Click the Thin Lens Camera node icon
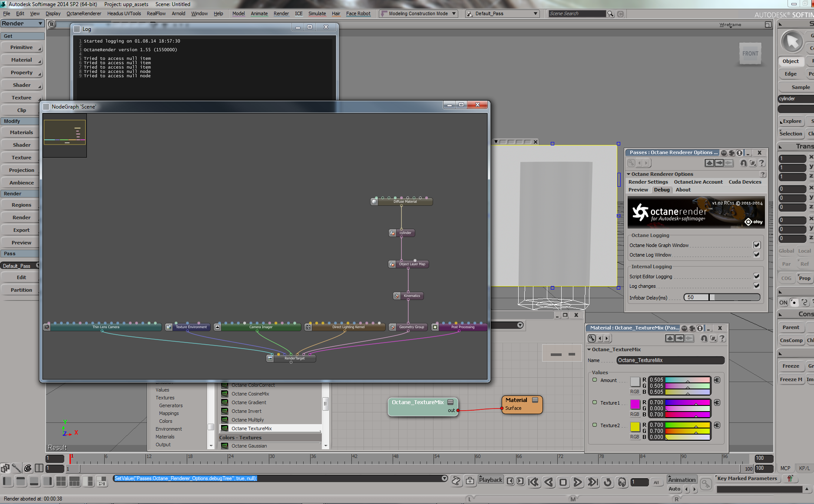The width and height of the screenshot is (814, 504). [47, 327]
